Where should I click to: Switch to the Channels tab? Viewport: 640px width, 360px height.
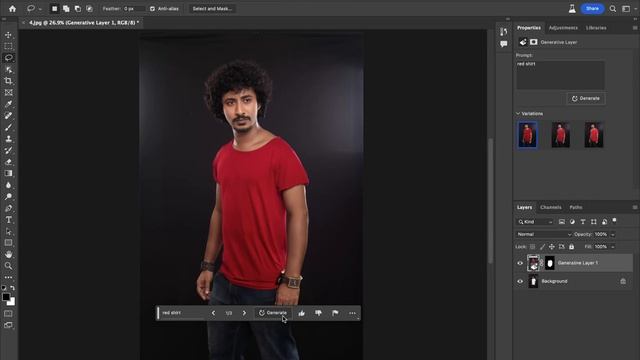[x=551, y=207]
